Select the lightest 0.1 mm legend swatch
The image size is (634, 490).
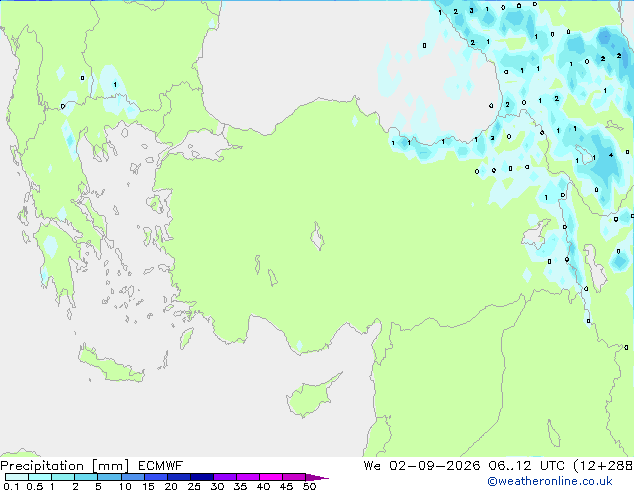point(17,477)
